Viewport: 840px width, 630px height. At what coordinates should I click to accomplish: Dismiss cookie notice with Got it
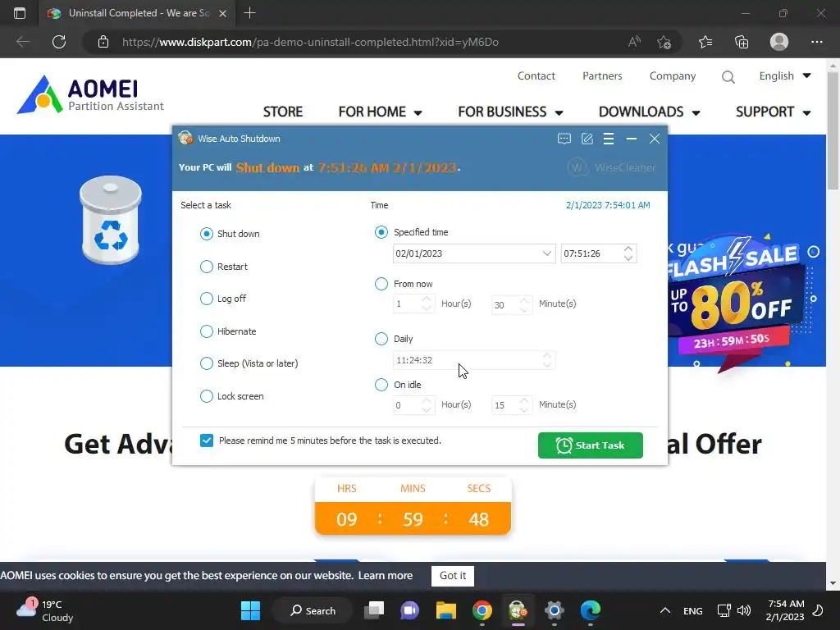453,576
